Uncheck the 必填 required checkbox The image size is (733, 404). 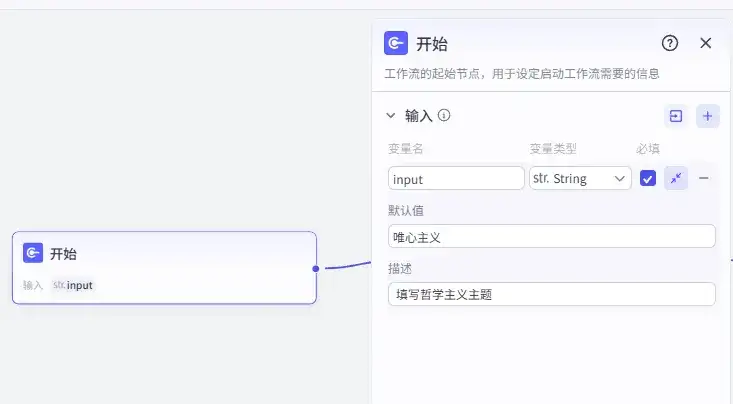click(647, 178)
